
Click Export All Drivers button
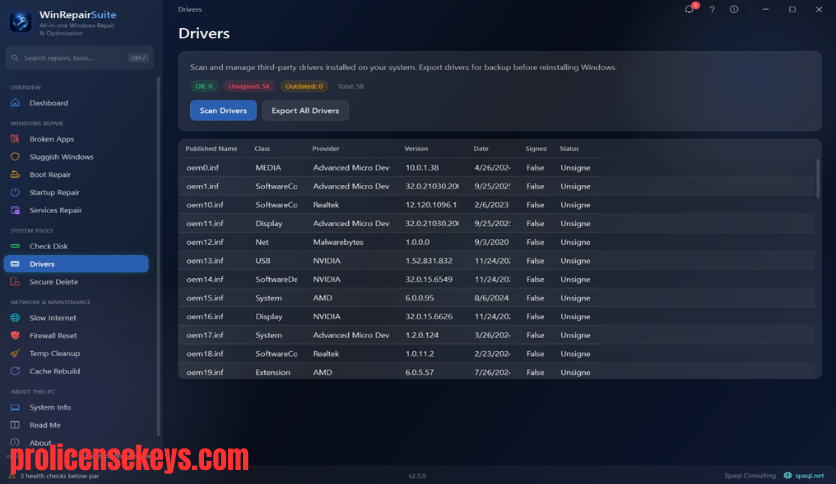[305, 110]
